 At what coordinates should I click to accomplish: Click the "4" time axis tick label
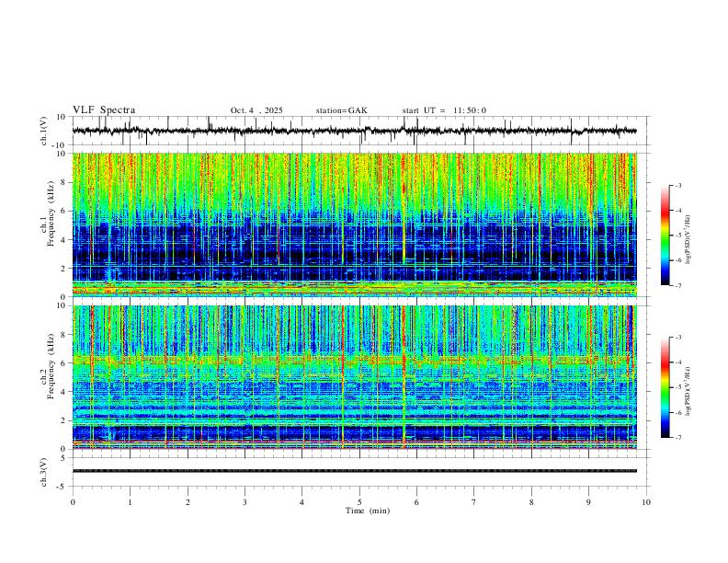pos(301,502)
